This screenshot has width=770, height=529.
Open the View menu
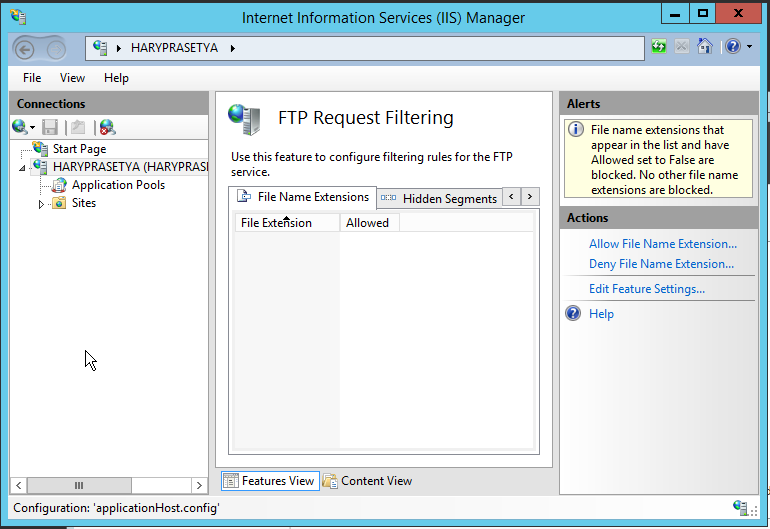[72, 78]
